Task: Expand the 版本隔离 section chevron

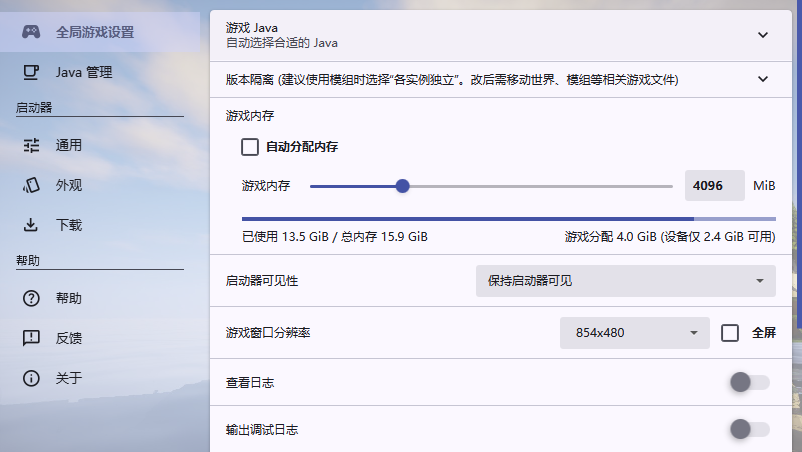Action: pyautogui.click(x=763, y=79)
